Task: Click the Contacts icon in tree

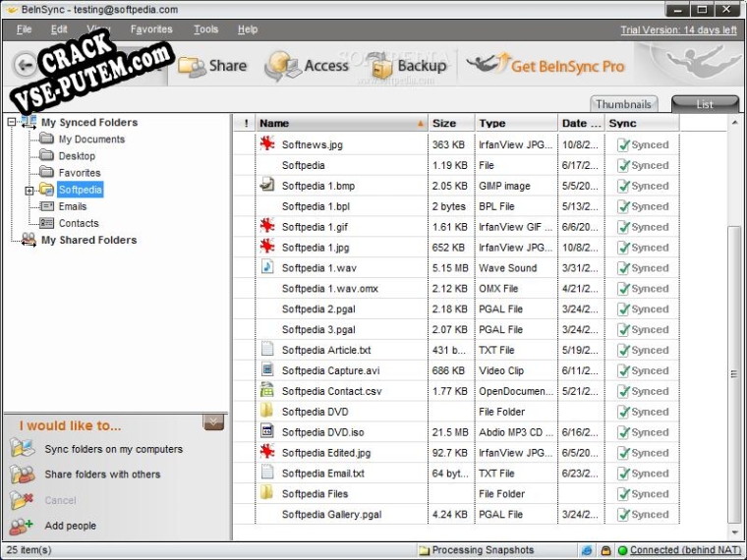Action: 46,223
